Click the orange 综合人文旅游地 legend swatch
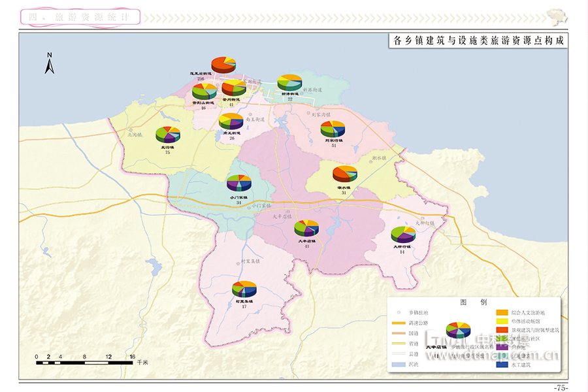The width and height of the screenshot is (588, 392). (x=502, y=313)
